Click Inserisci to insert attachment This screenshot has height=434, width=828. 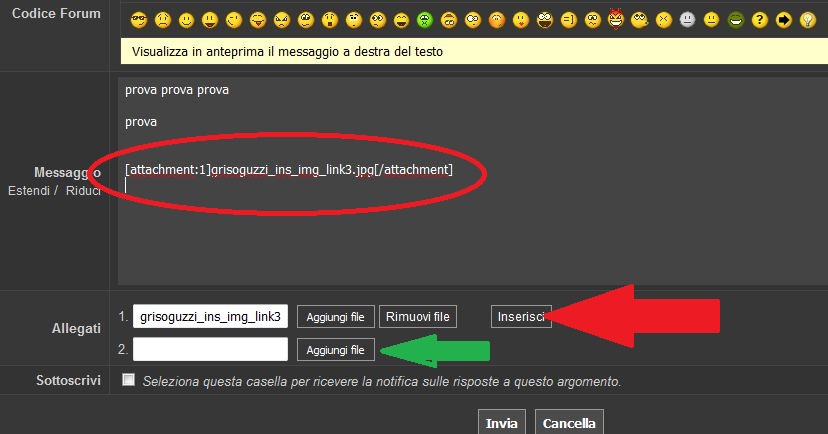(521, 317)
